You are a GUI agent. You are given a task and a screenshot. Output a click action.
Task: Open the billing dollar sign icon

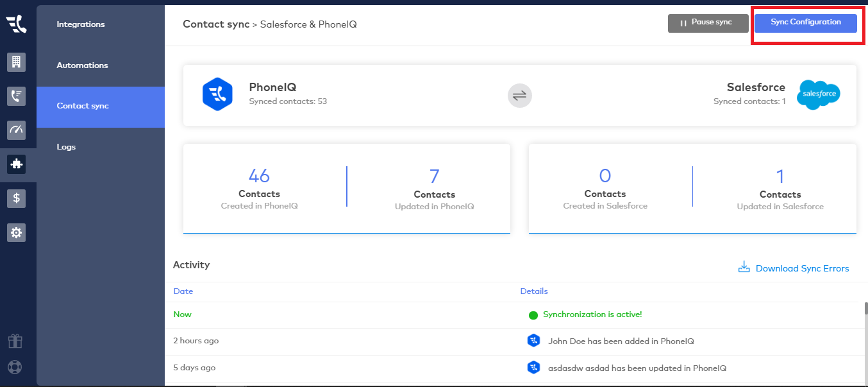(17, 198)
